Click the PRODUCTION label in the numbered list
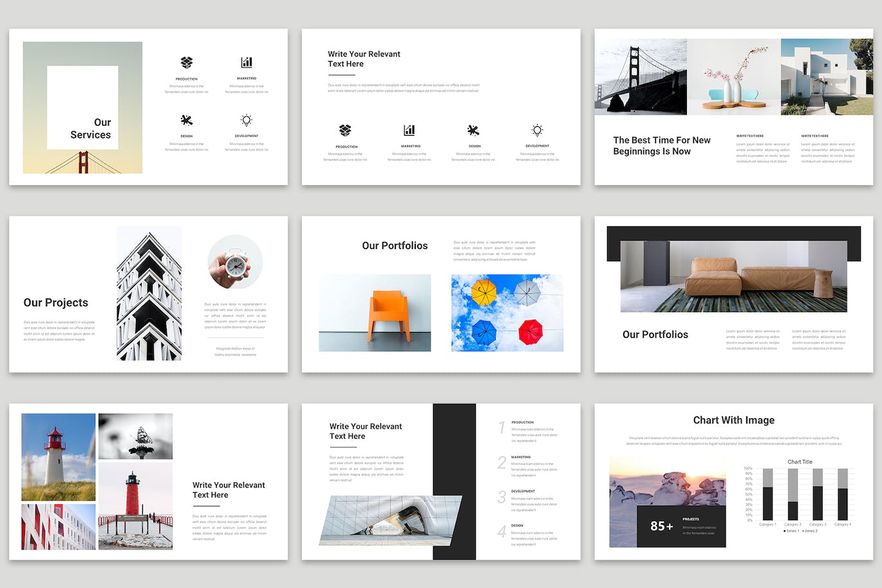 coord(523,423)
